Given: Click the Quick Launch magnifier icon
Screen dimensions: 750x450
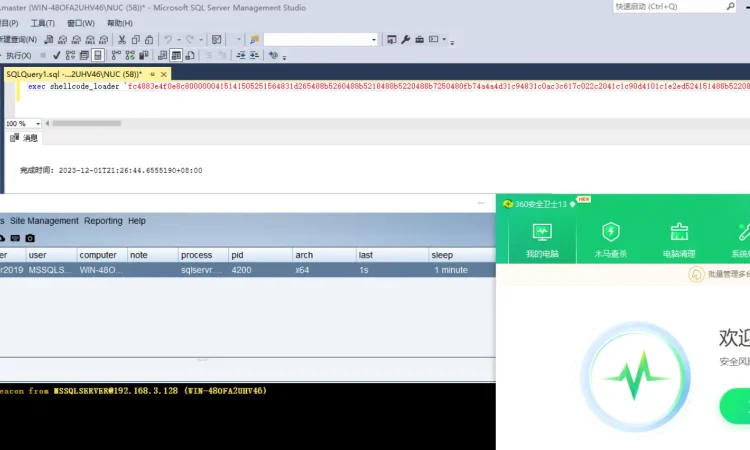Looking at the screenshot, I should click(x=730, y=6).
